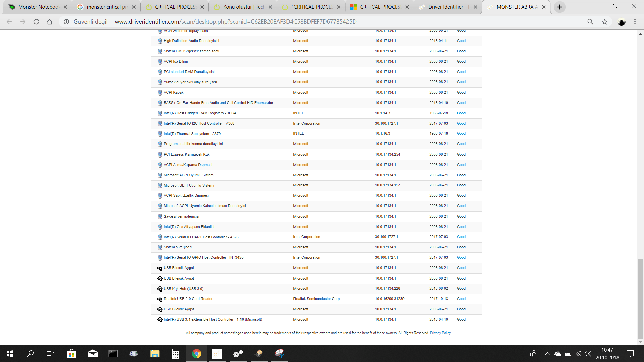644x362 pixels.
Task: Click the page's vertical scrollbar thumb
Action: pos(640,298)
